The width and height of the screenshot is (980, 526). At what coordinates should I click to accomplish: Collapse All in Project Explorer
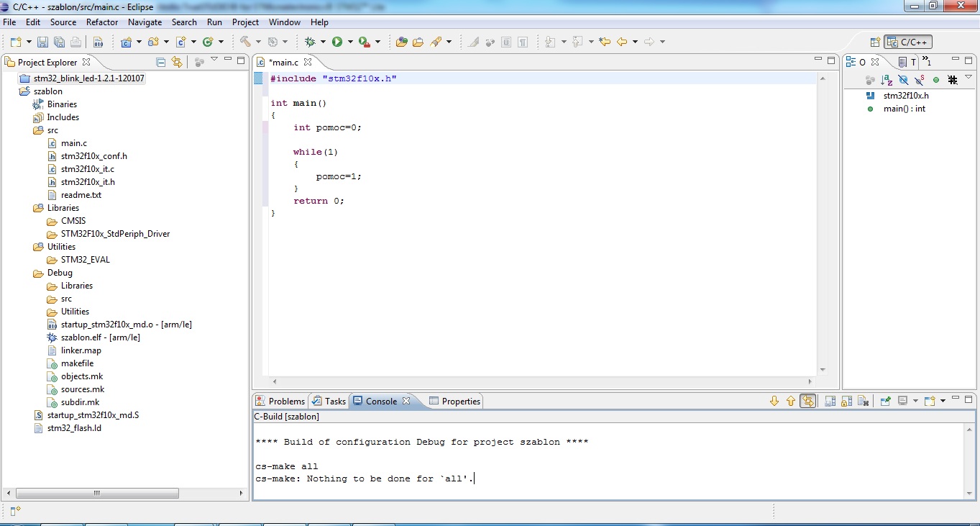click(x=160, y=62)
